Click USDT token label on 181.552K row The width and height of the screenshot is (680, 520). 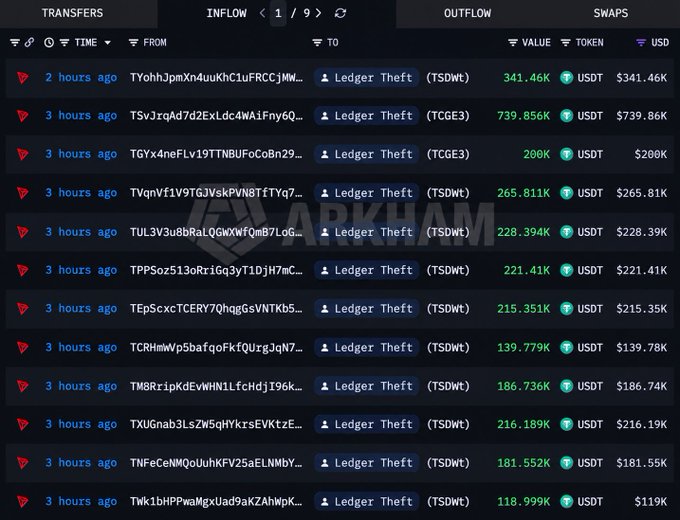[x=590, y=463]
